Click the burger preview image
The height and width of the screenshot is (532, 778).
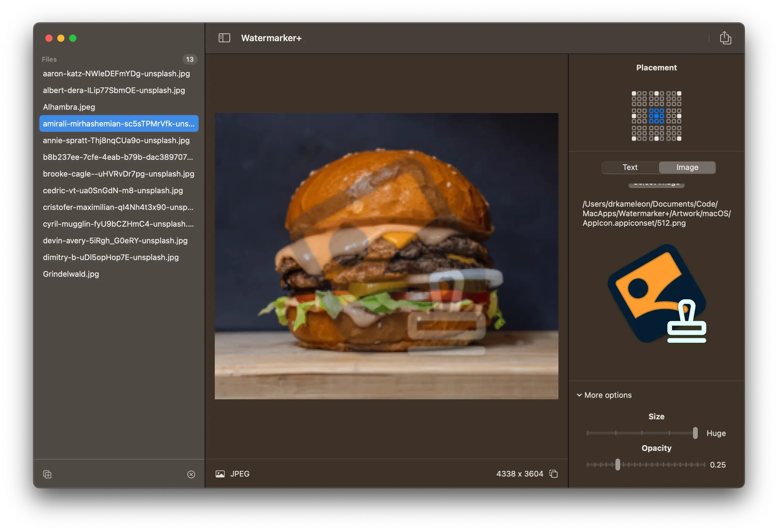[386, 256]
